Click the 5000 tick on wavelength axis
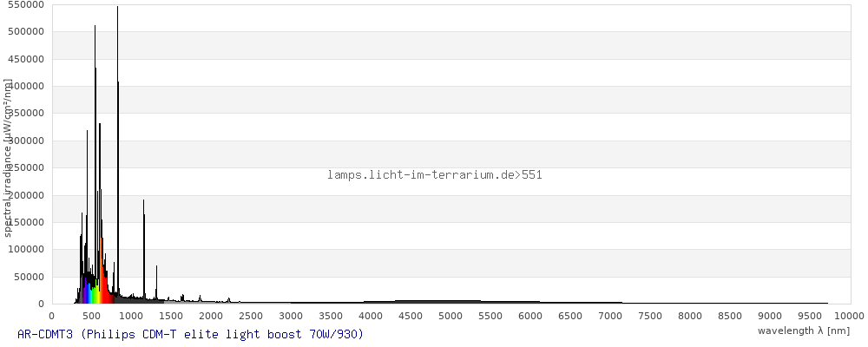 [x=450, y=316]
